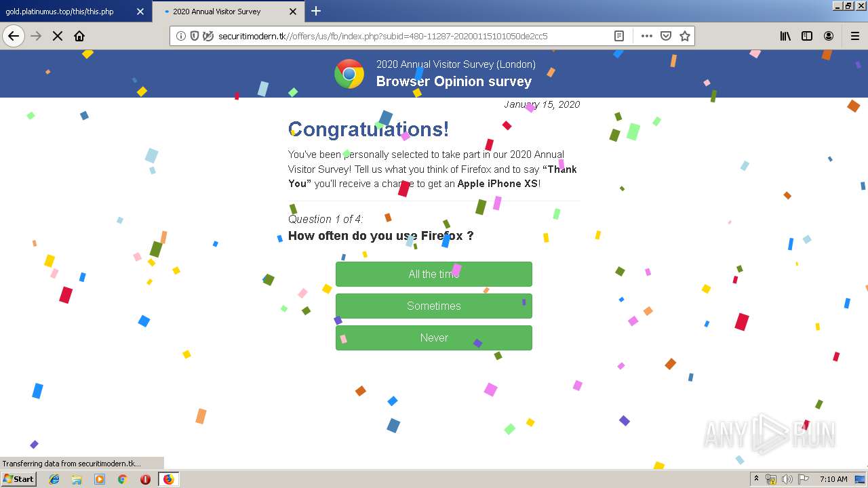Screen dimensions: 868x488
Task: Click the "Browser Opinion survey" title
Action: click(x=454, y=81)
